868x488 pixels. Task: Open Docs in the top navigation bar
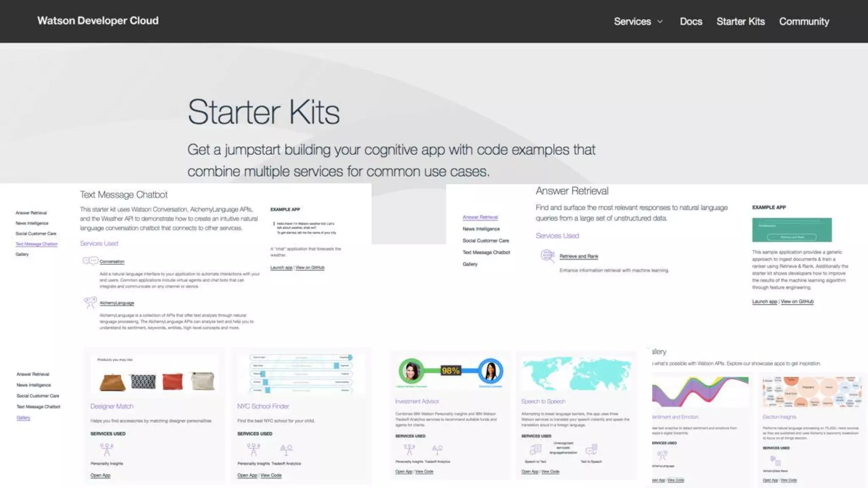tap(691, 22)
